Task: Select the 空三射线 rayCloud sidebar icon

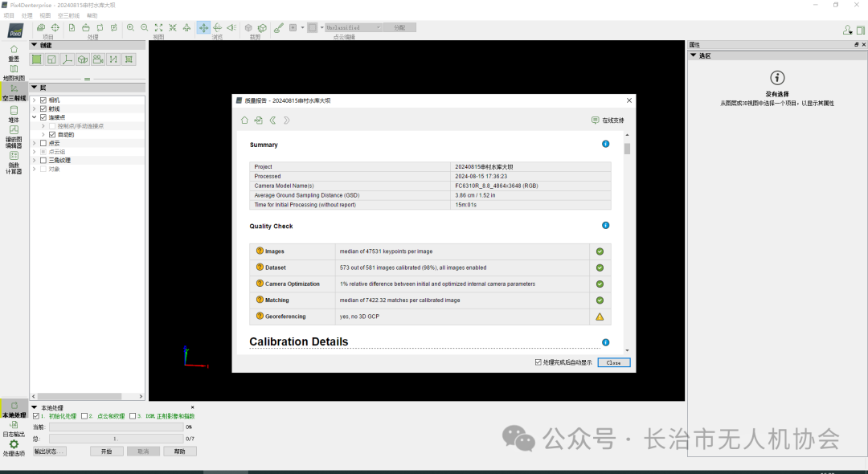Action: click(14, 92)
